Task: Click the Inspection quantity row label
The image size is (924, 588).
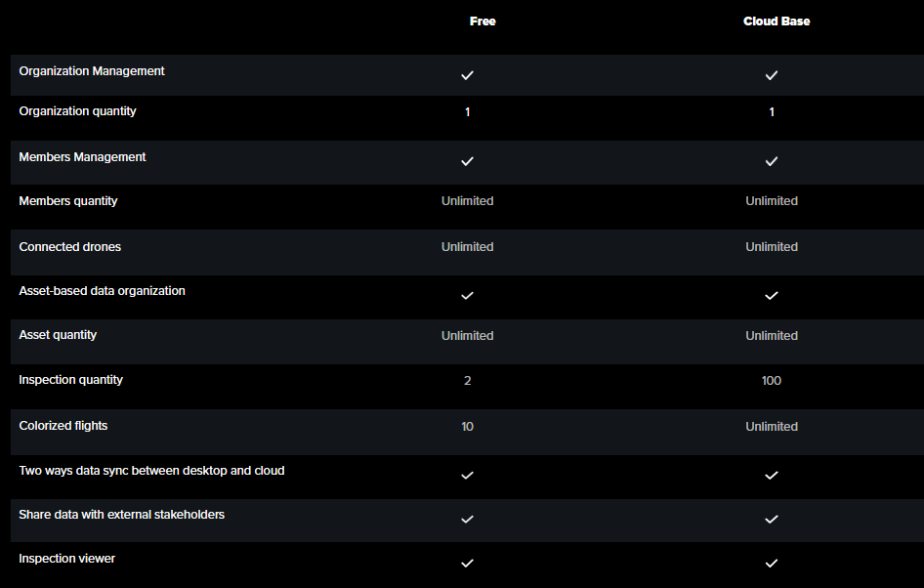Action: [x=71, y=380]
